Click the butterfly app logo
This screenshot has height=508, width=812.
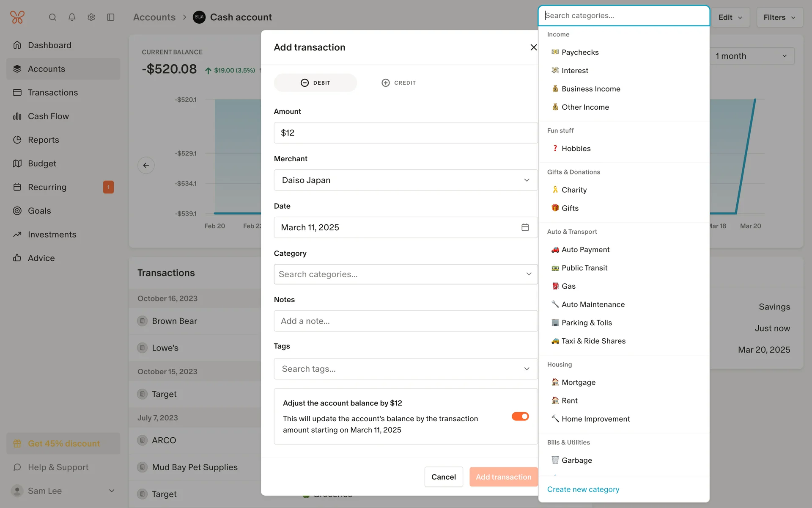[17, 17]
